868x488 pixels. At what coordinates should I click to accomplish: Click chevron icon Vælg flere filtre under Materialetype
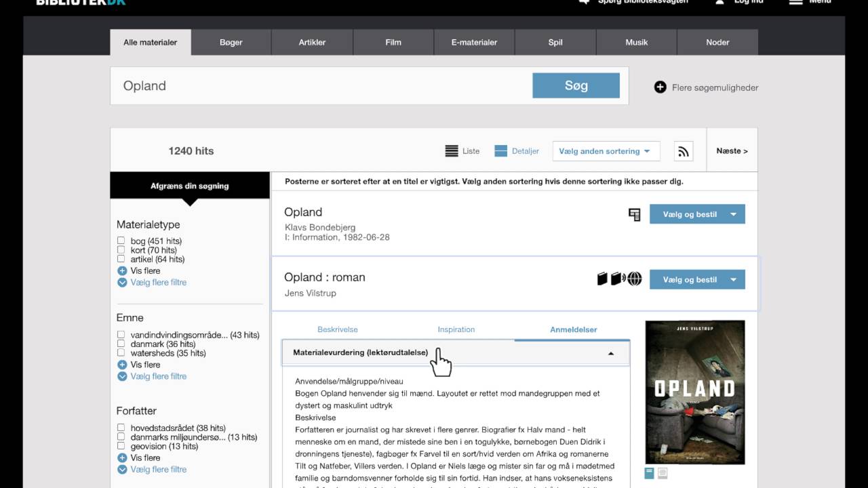pyautogui.click(x=122, y=282)
